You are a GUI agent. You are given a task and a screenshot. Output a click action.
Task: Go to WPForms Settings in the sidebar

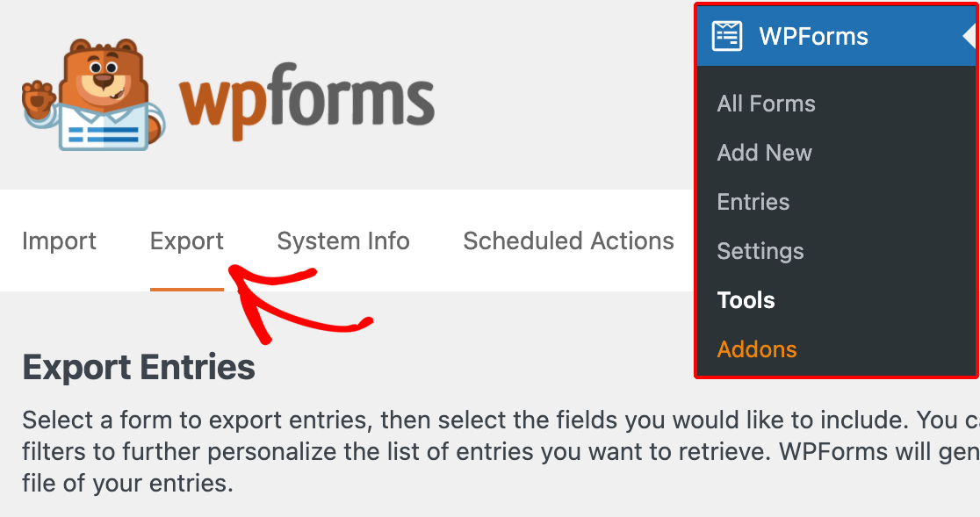pos(760,251)
